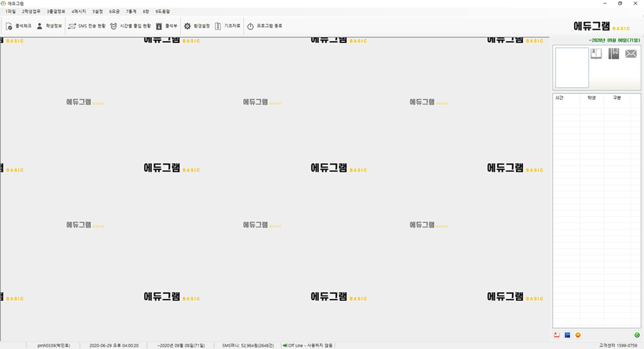Open 시간별 출입 현황 clock report
Viewport: 644px width, 349px height.
coord(130,26)
